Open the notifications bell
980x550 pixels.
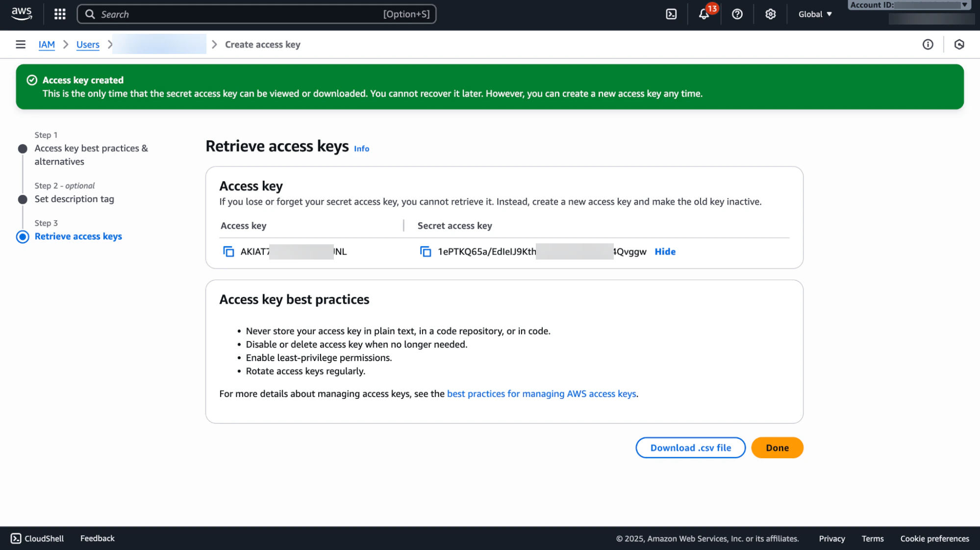pyautogui.click(x=704, y=14)
